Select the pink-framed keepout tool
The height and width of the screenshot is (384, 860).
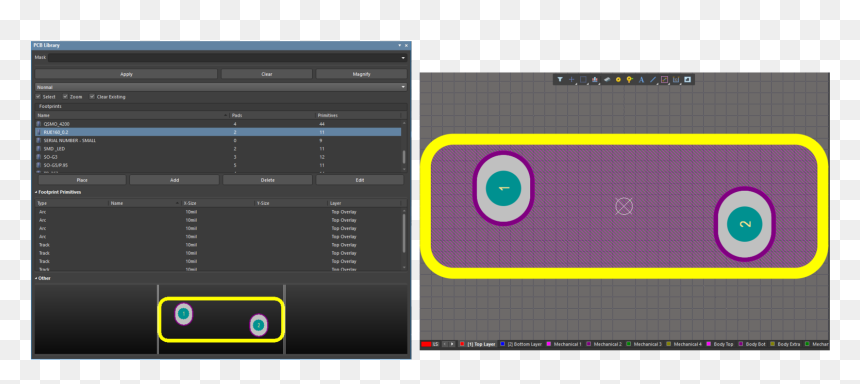[x=664, y=80]
